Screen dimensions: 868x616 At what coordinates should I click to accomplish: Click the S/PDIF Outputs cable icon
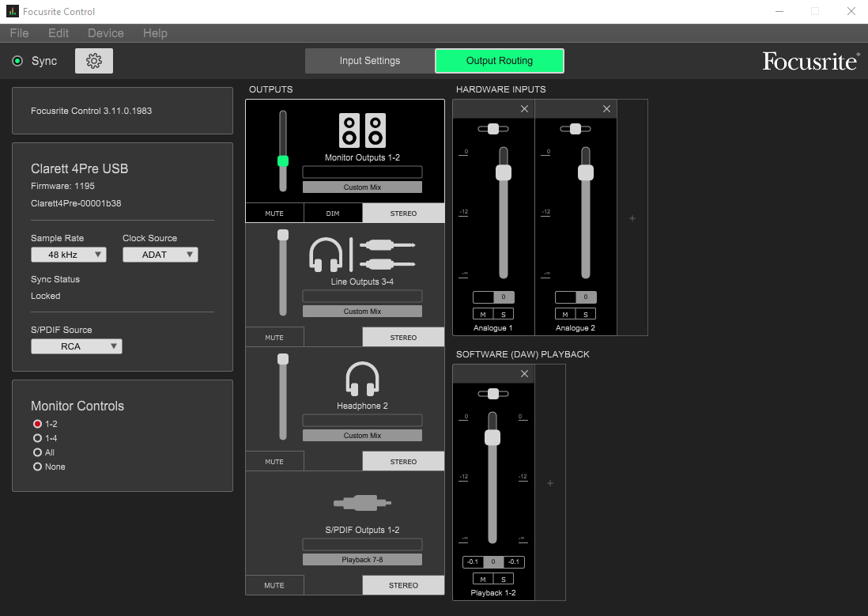[362, 503]
